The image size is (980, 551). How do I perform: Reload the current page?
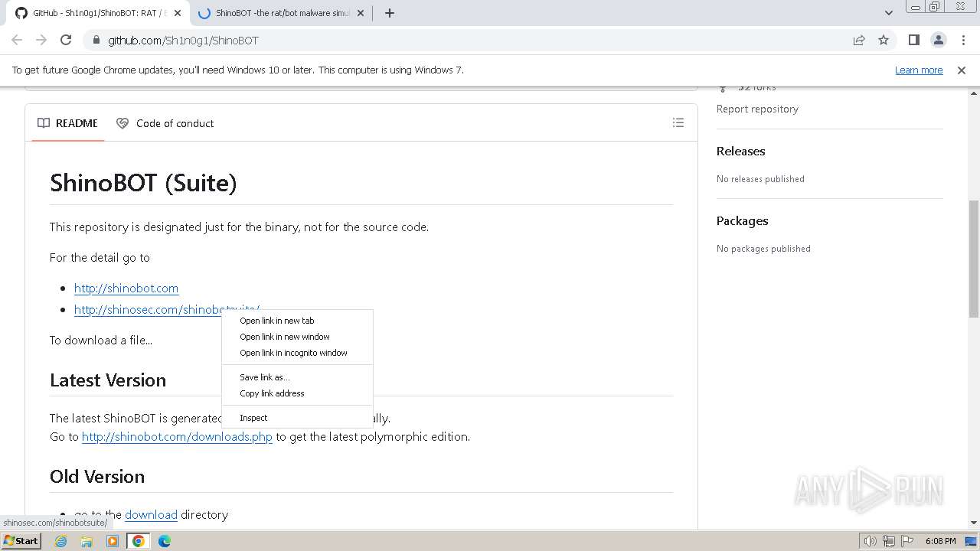[66, 40]
